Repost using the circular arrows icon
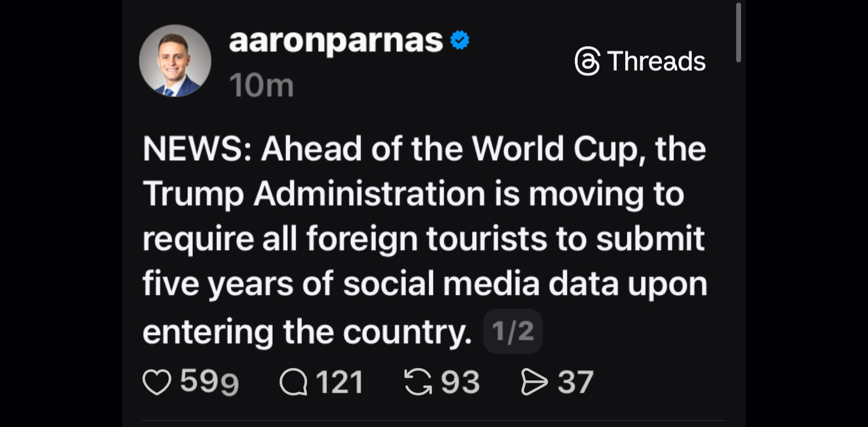The width and height of the screenshot is (868, 427). point(418,382)
